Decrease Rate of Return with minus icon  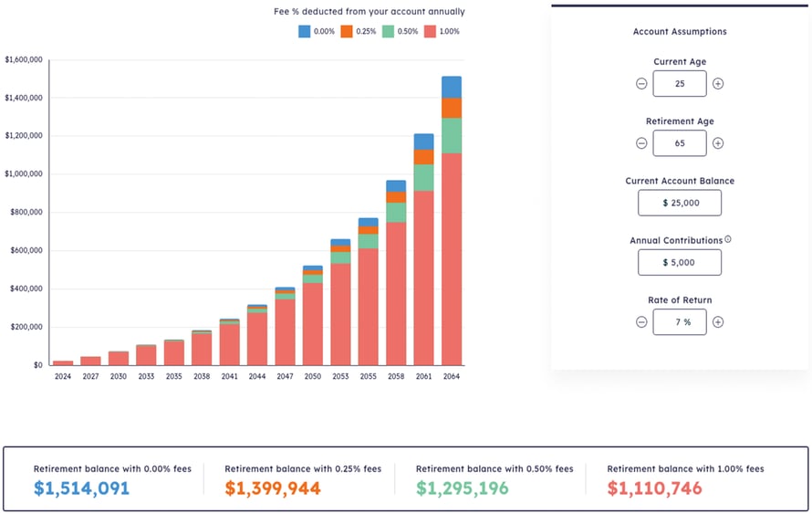[641, 321]
